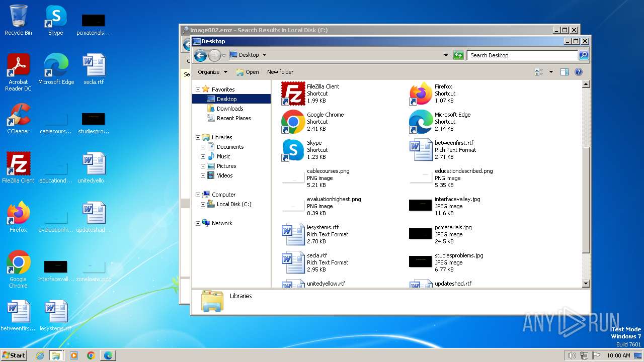This screenshot has width=644, height=362.
Task: Select educationdescribed.png file in Explorer
Action: click(451, 178)
